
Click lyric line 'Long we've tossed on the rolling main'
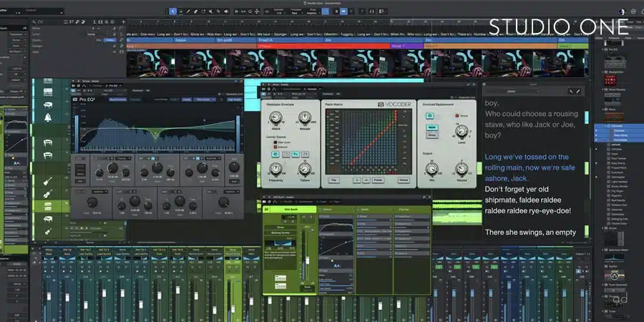(x=530, y=162)
